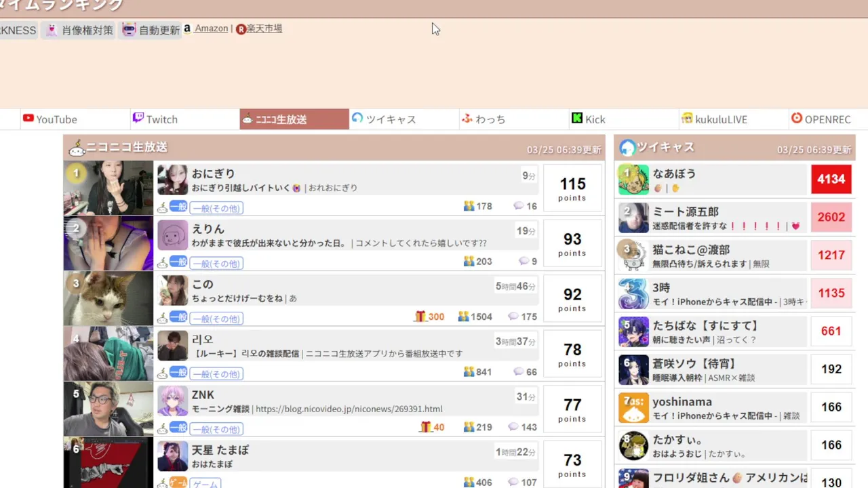Open streamer name yoshinama
The width and height of the screenshot is (868, 488).
(x=682, y=402)
